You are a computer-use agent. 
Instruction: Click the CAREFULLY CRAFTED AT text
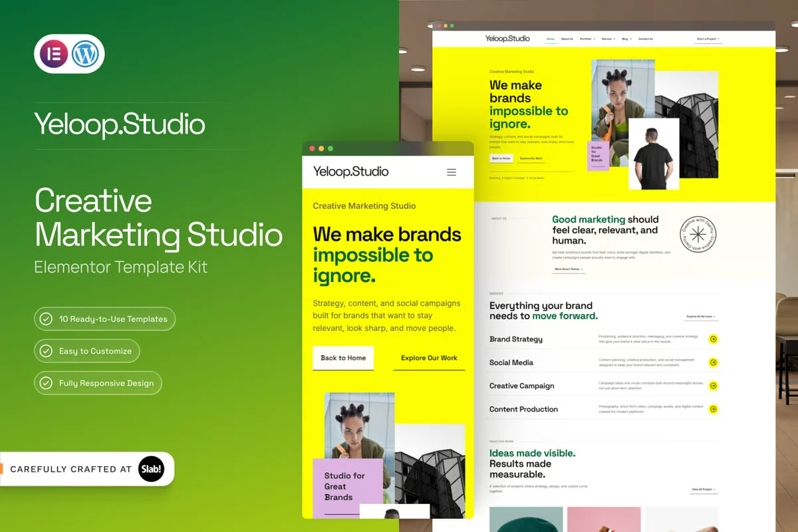71,469
